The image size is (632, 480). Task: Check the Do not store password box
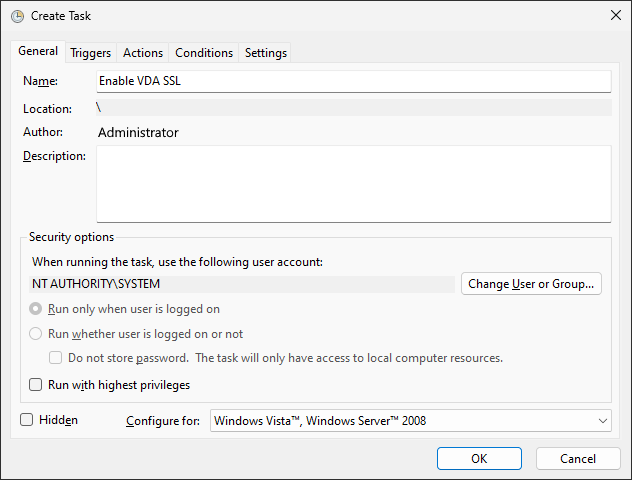57,358
